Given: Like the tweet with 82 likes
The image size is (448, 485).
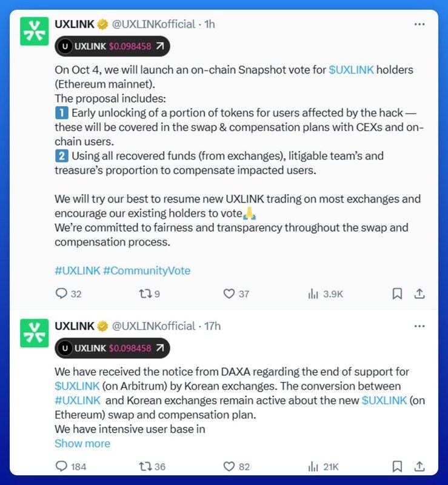Looking at the screenshot, I should [229, 466].
